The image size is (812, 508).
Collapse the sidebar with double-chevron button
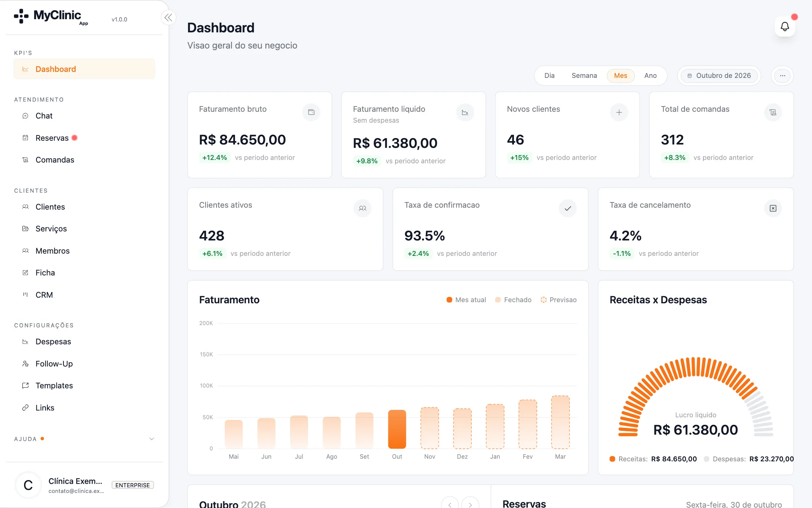point(168,18)
